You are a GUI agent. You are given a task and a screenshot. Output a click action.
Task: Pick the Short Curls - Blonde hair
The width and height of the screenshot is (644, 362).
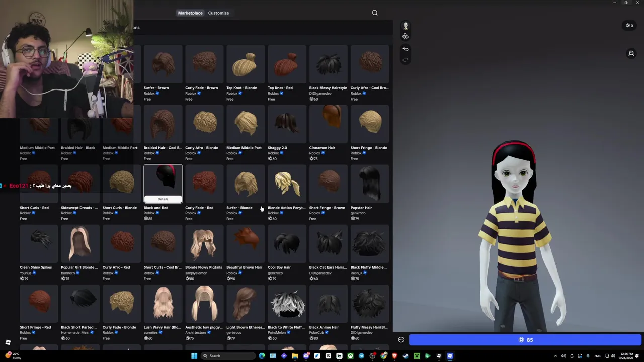(122, 193)
